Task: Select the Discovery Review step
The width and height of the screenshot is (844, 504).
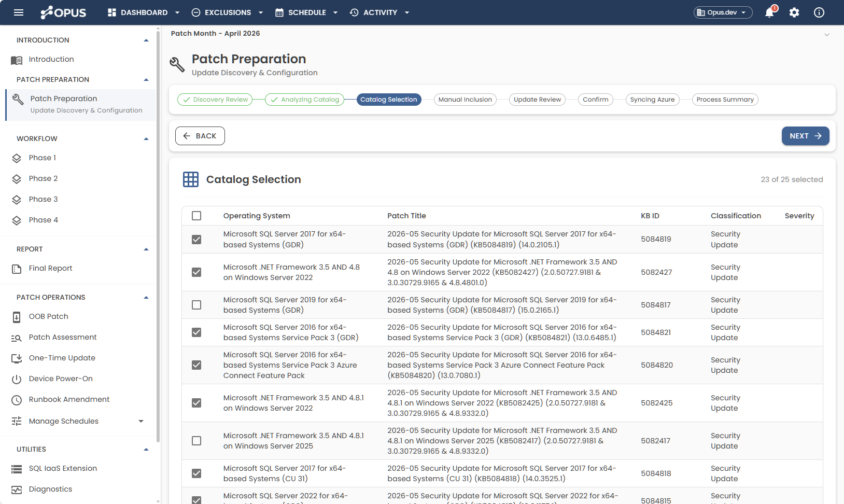Action: point(215,100)
